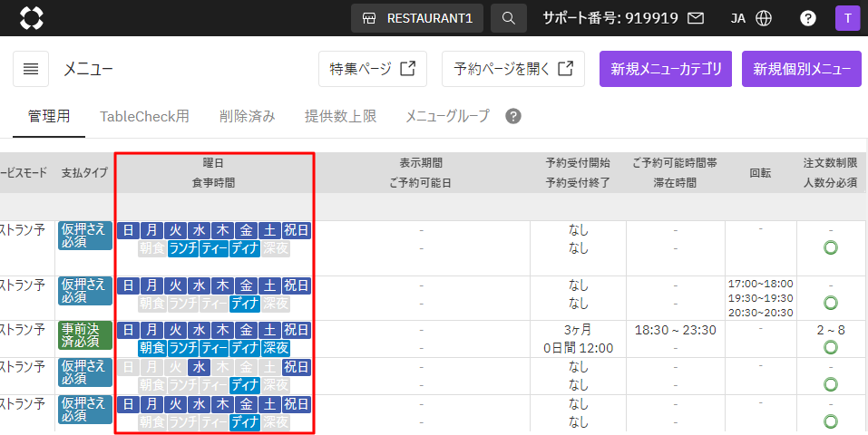Click the 滞在時間 header label
Image resolution: width=868 pixels, height=435 pixels.
coord(675,183)
